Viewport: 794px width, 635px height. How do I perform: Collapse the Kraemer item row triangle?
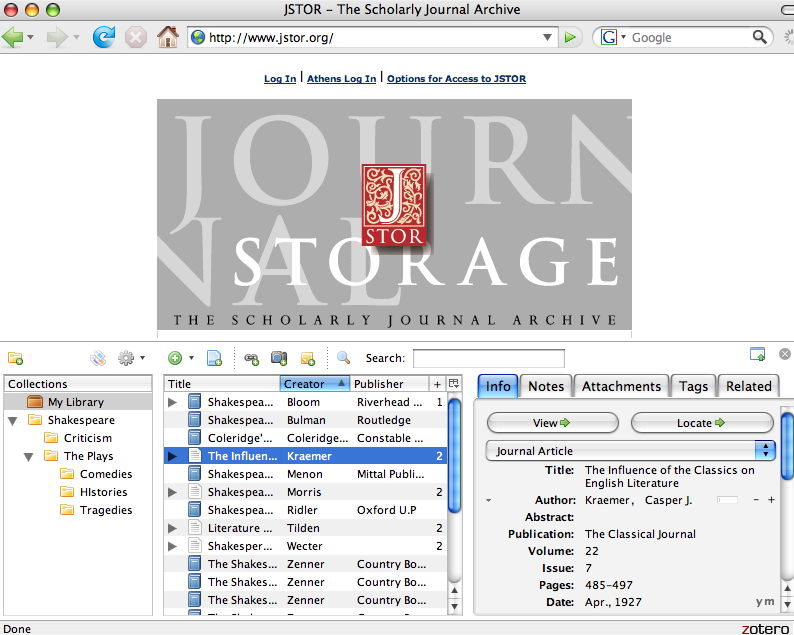(x=173, y=456)
